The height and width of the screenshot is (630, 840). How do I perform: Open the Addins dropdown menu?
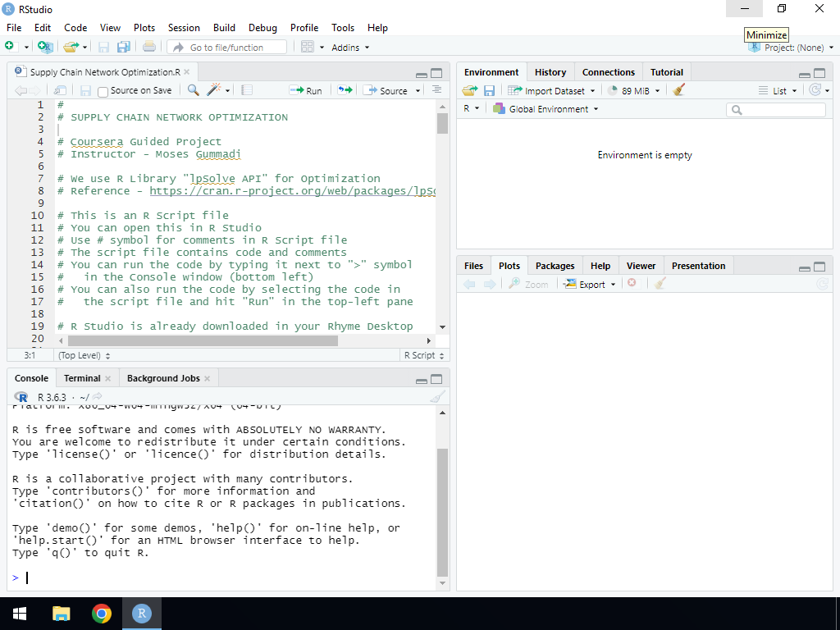(349, 48)
